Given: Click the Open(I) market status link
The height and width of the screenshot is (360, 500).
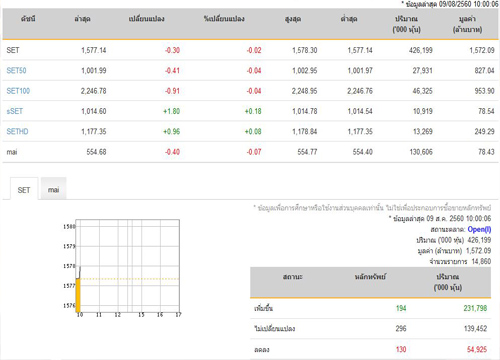Looking at the screenshot, I should click(479, 229).
